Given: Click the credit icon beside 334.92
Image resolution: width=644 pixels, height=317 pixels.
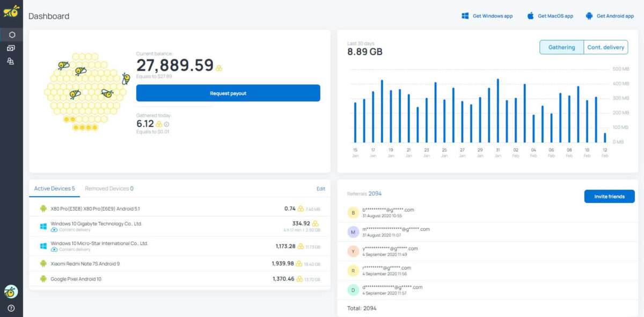Looking at the screenshot, I should [316, 224].
